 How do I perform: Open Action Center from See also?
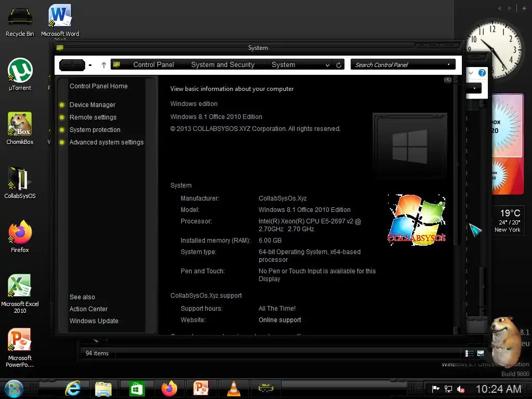pos(88,309)
